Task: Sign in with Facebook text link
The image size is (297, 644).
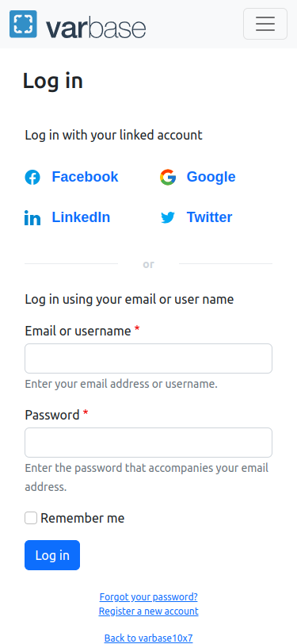Action: click(x=85, y=177)
